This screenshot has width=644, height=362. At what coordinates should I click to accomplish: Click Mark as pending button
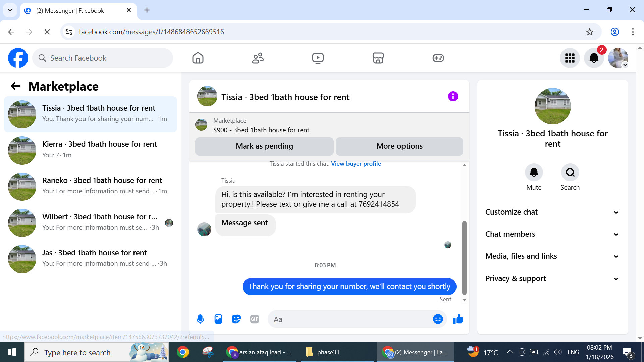tap(264, 146)
